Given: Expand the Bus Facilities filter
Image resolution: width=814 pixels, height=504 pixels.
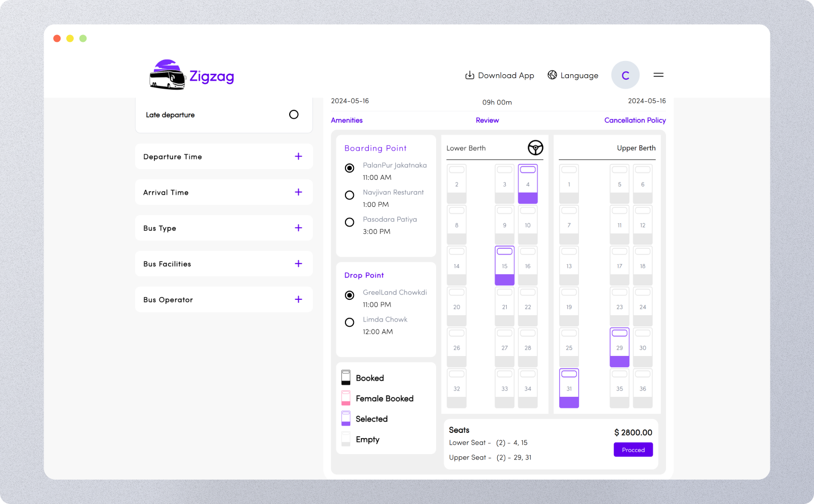Looking at the screenshot, I should (x=298, y=263).
